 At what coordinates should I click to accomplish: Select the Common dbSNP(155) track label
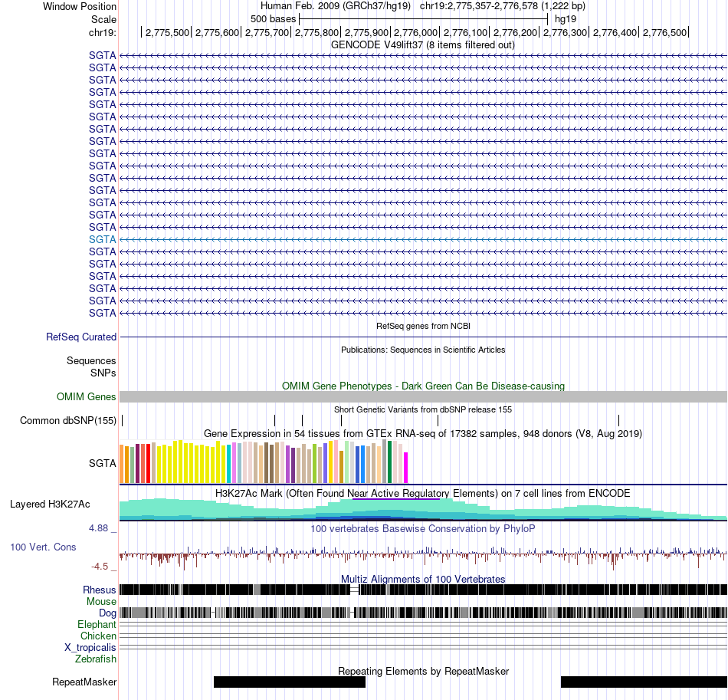point(67,420)
